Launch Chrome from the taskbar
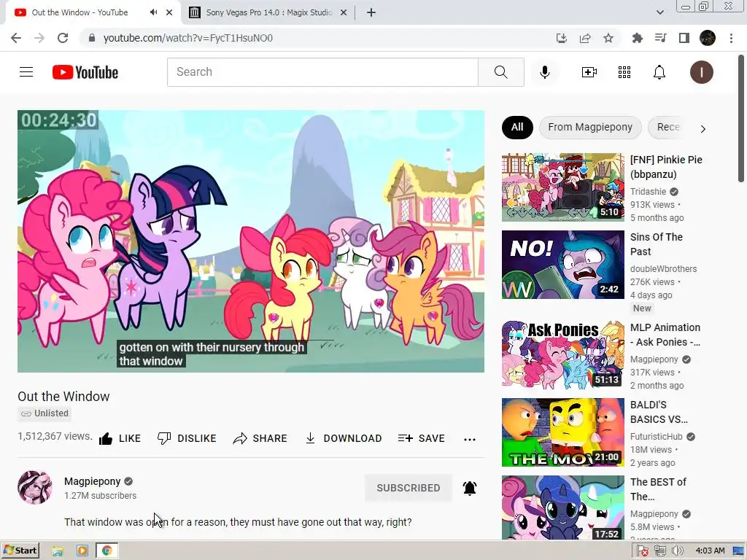 107,551
